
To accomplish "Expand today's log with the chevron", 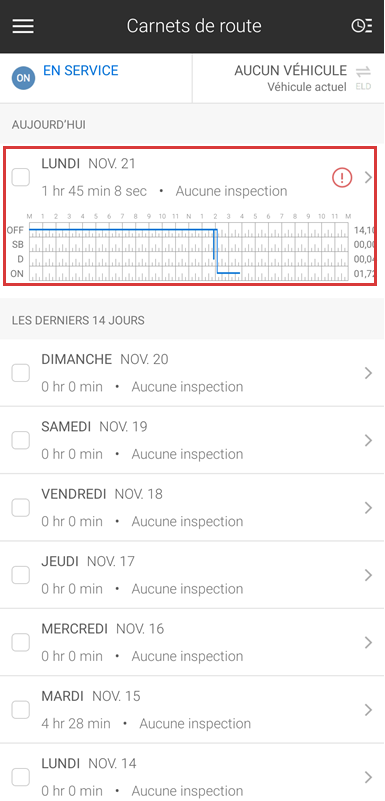I will click(368, 177).
